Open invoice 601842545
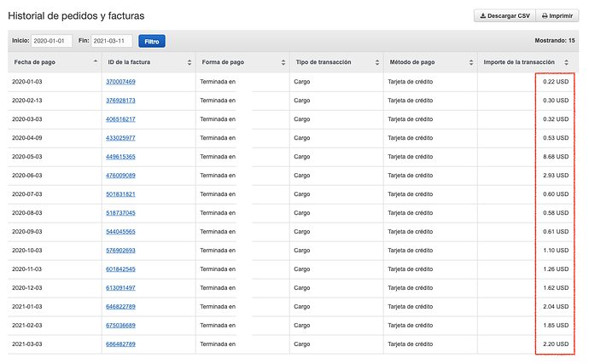This screenshot has width=589, height=364. (120, 269)
